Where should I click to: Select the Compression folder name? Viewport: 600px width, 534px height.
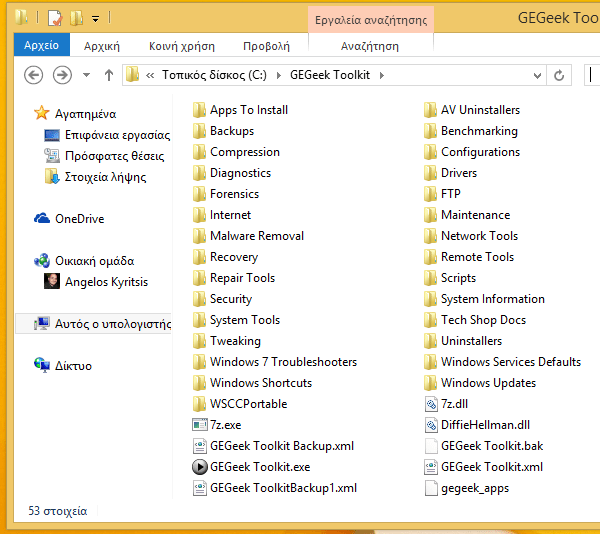pyautogui.click(x=245, y=152)
